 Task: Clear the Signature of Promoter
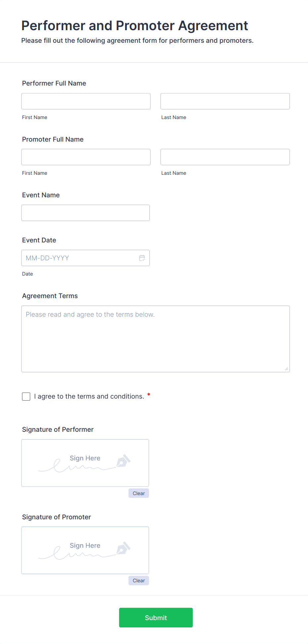[x=138, y=581]
